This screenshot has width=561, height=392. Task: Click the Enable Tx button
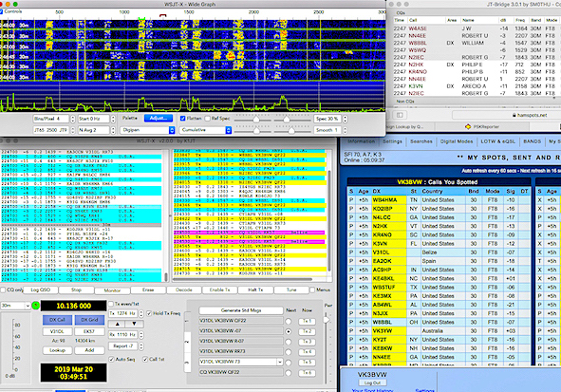coord(219,289)
